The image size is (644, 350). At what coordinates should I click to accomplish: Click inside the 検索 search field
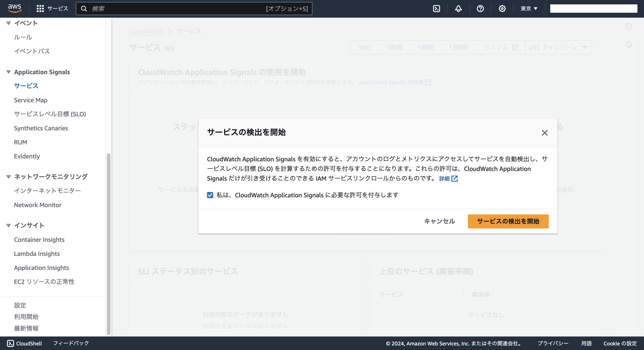175,9
